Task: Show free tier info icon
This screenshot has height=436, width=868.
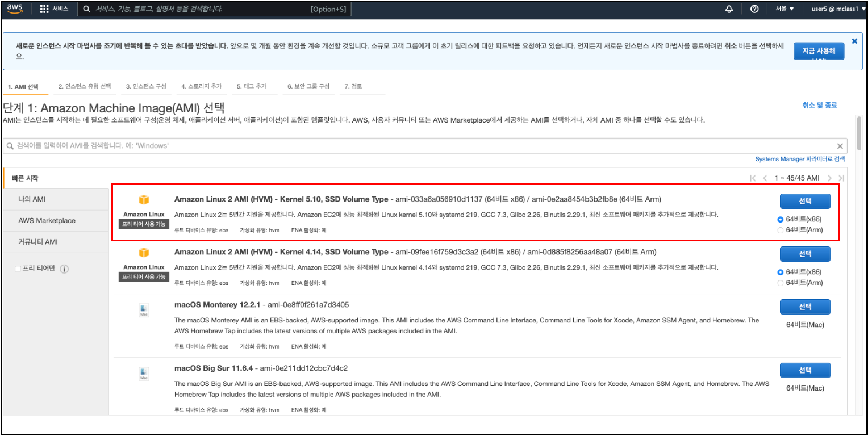Action: pyautogui.click(x=64, y=269)
